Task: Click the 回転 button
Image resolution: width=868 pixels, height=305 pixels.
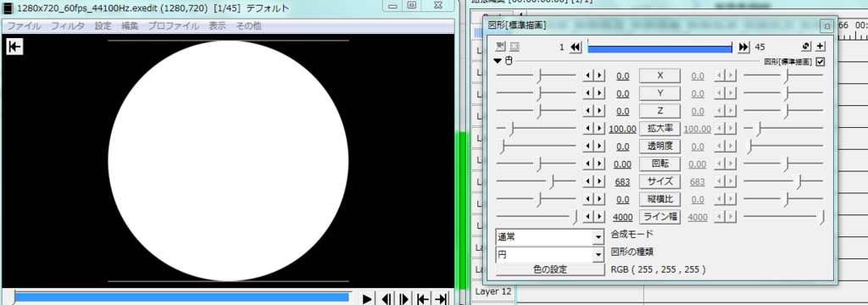Action: click(x=659, y=164)
